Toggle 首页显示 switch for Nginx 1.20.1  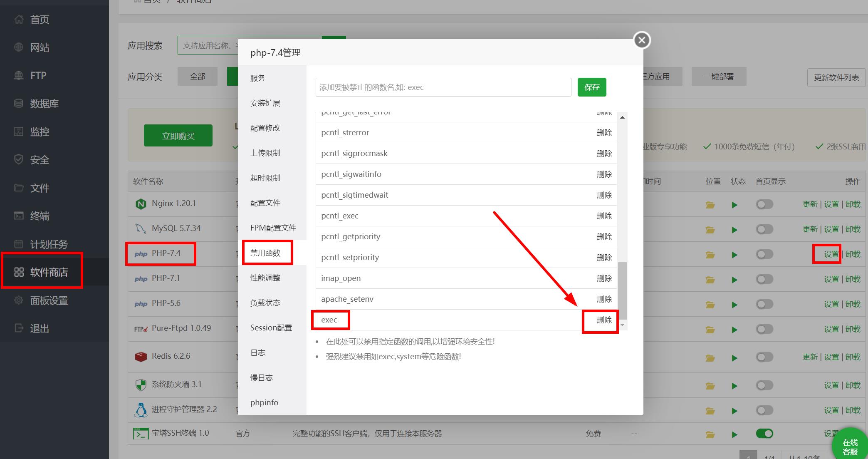[764, 204]
